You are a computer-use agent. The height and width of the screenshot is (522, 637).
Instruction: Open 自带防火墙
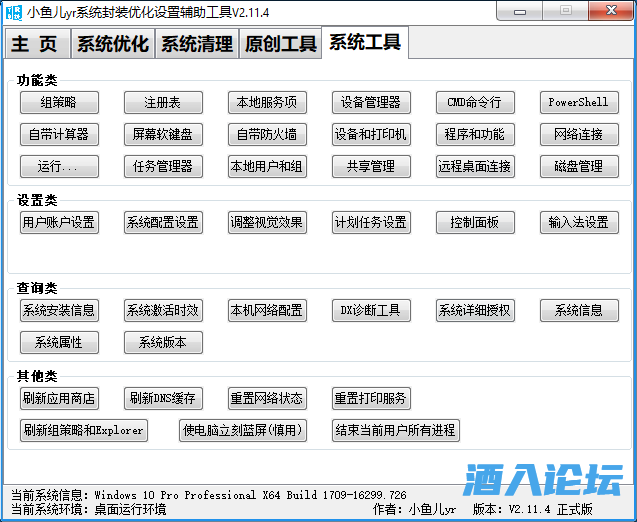[267, 134]
